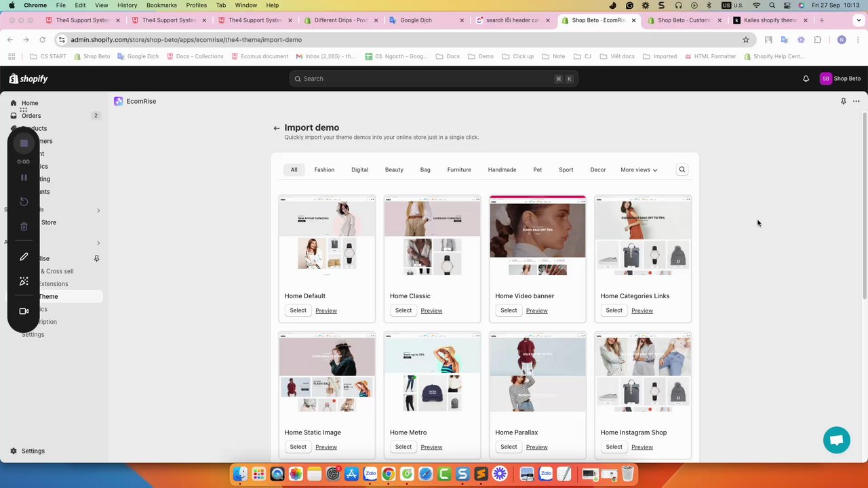
Task: Open the Shop Beto account menu
Action: point(840,79)
